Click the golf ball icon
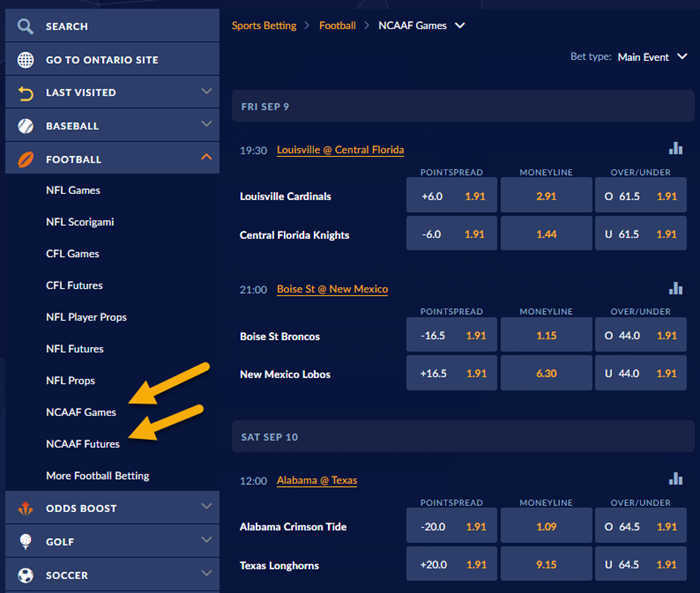 [x=25, y=542]
